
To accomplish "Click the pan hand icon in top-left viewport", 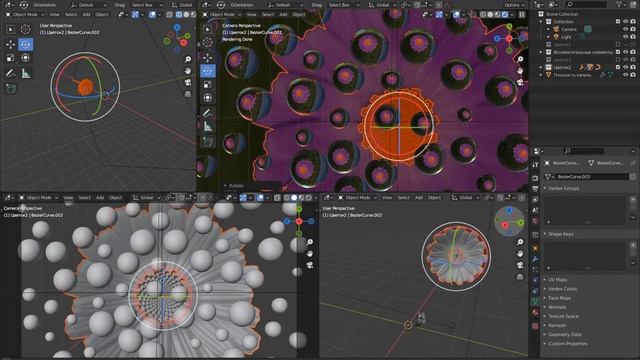I will click(188, 71).
